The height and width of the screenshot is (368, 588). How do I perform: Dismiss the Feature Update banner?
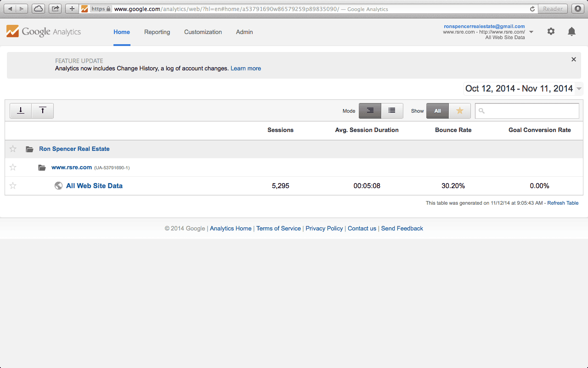[573, 59]
